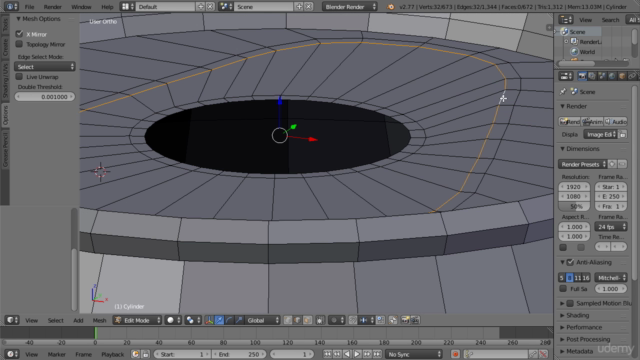Open the Mesh menu in viewport header
The height and width of the screenshot is (360, 640).
tap(99, 320)
